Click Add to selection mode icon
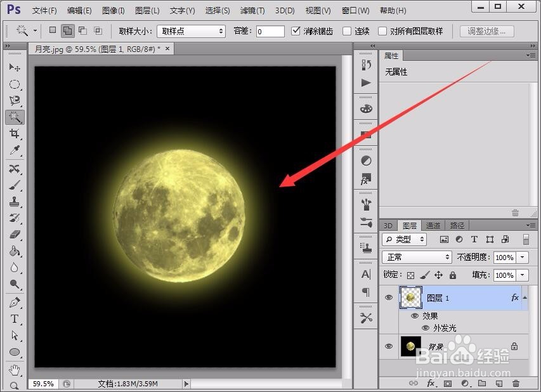Image resolution: width=541 pixels, height=392 pixels. point(68,30)
